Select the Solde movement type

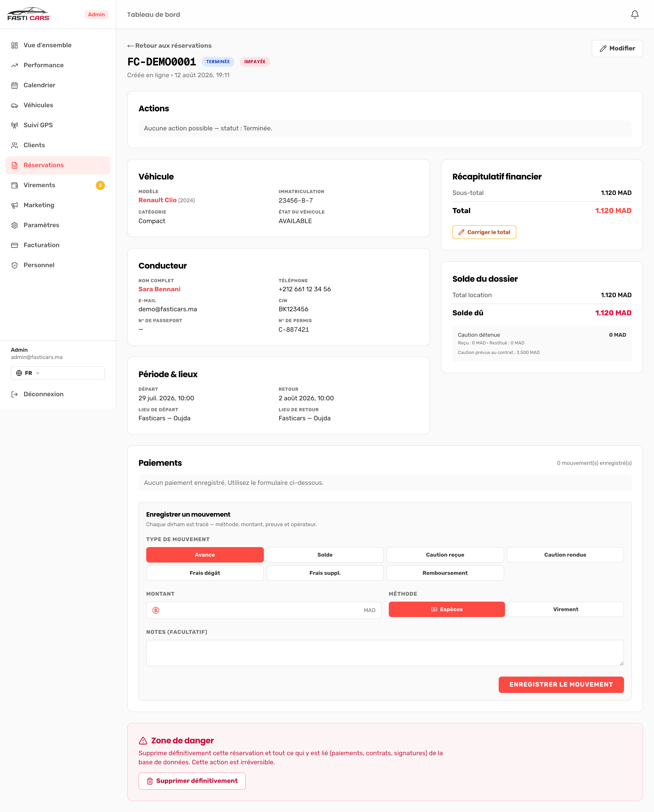(x=325, y=555)
